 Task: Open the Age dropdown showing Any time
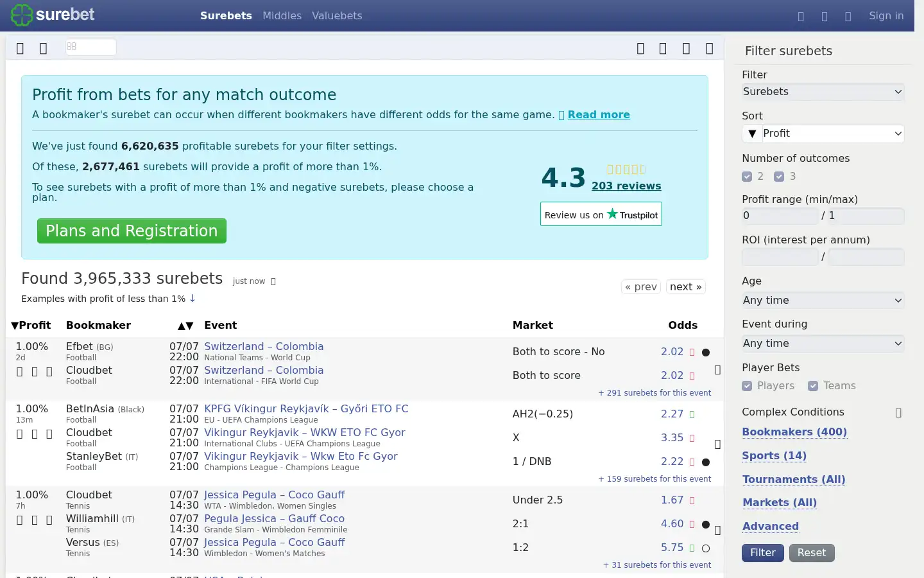coord(823,301)
